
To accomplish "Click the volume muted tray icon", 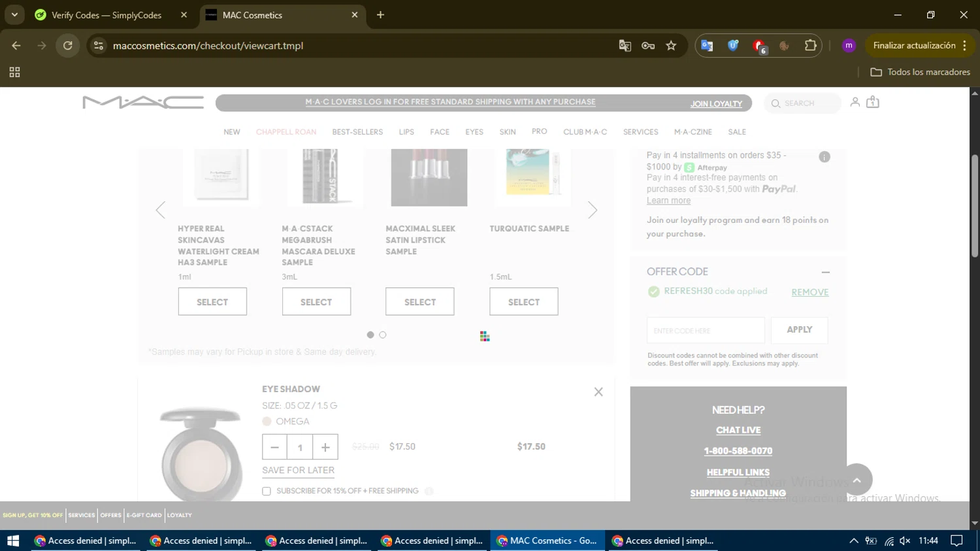I will [x=905, y=541].
